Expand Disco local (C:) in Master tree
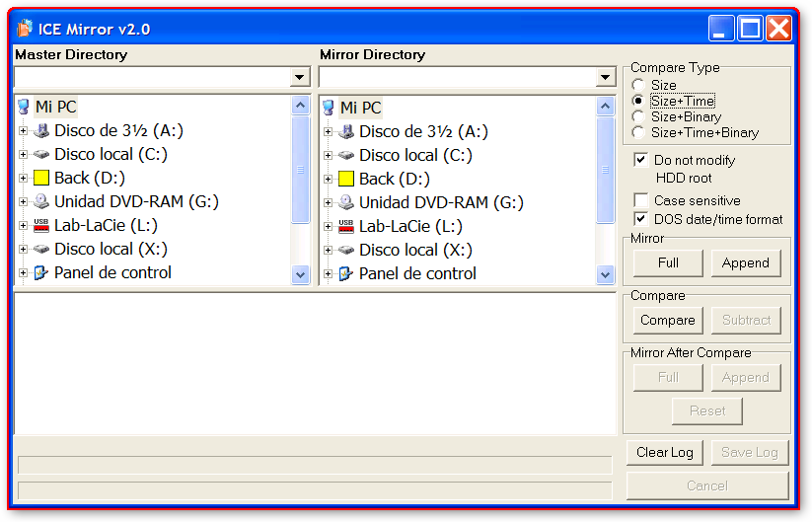Screen dimensions: 812x522 (x=23, y=155)
